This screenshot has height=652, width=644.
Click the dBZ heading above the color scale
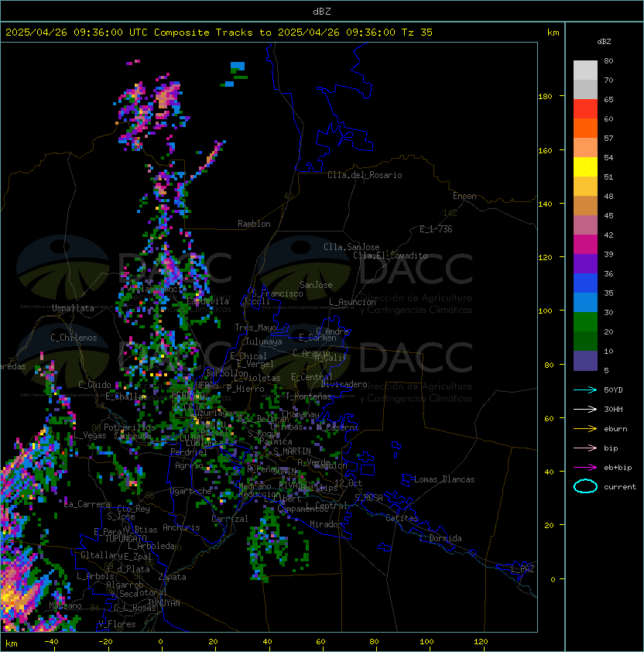pos(604,42)
